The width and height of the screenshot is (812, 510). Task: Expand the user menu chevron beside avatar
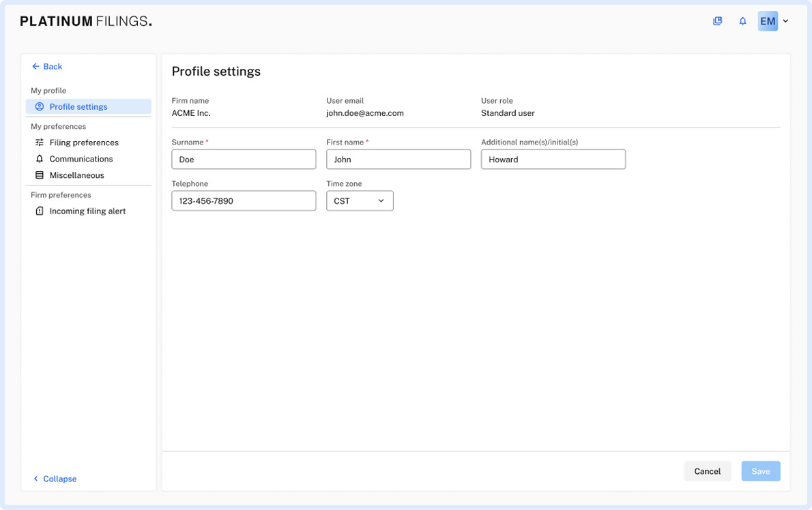(x=785, y=21)
